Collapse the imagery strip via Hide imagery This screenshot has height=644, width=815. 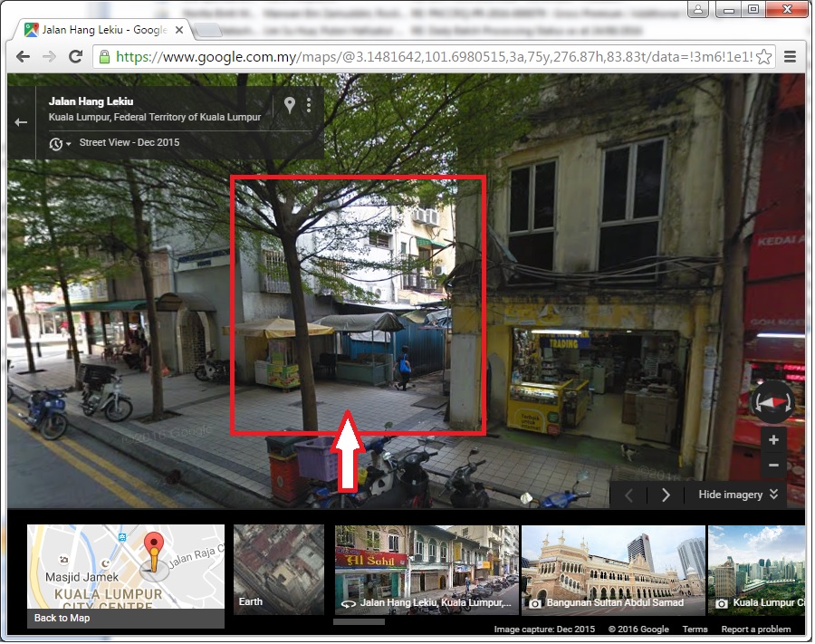pos(738,495)
